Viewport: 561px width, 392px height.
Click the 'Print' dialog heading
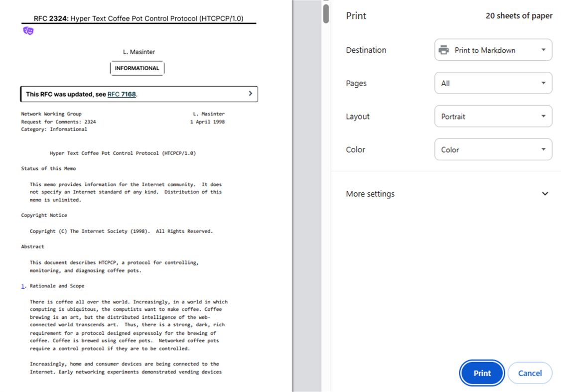[x=356, y=16]
